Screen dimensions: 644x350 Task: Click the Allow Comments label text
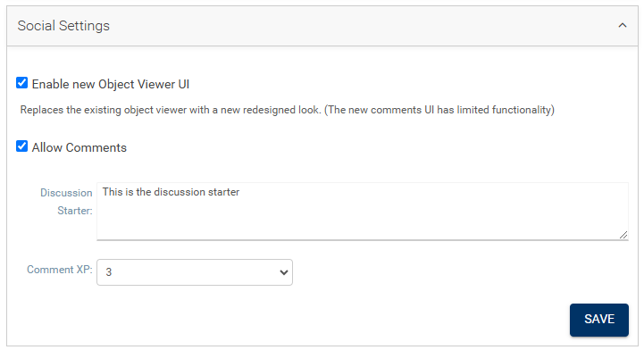point(79,147)
